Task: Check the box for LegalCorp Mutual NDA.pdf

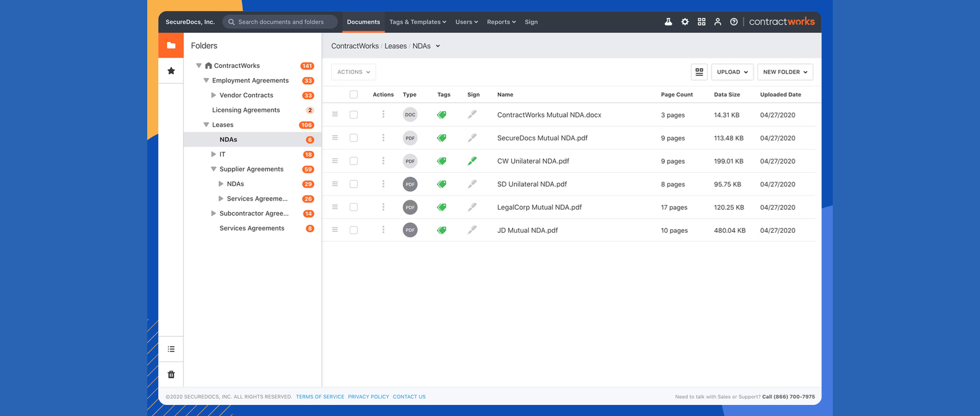Action: coord(354,207)
